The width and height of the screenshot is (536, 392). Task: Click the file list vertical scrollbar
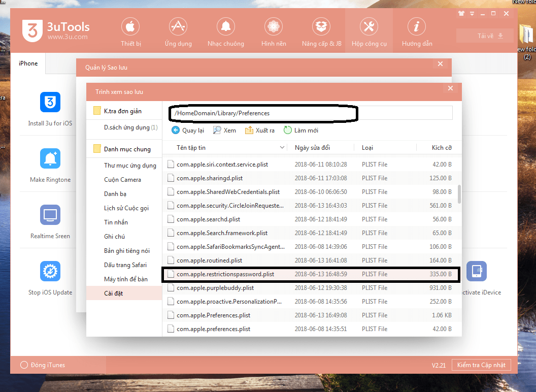click(459, 194)
